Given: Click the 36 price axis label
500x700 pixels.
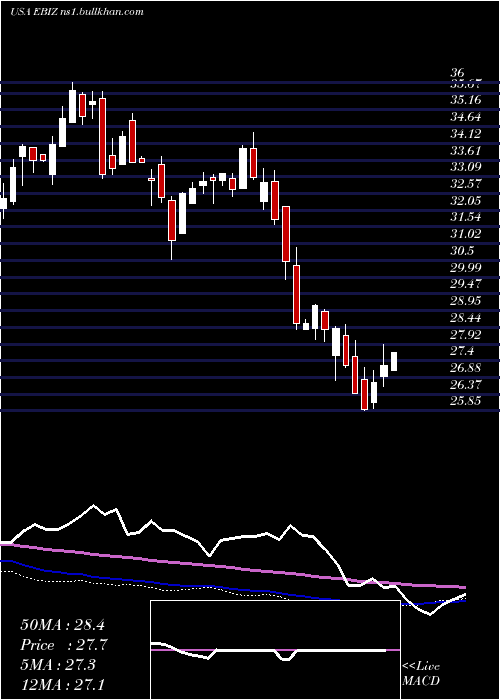Looking at the screenshot, I should point(458,73).
